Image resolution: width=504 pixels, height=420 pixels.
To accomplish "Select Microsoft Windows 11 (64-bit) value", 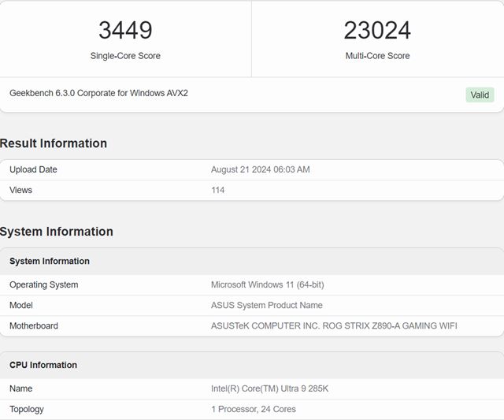I will pyautogui.click(x=268, y=284).
